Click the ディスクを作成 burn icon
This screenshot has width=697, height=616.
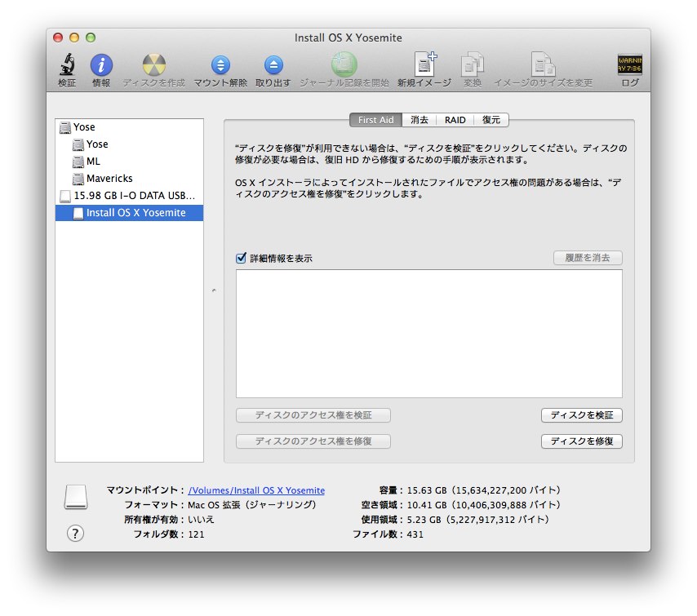[153, 65]
